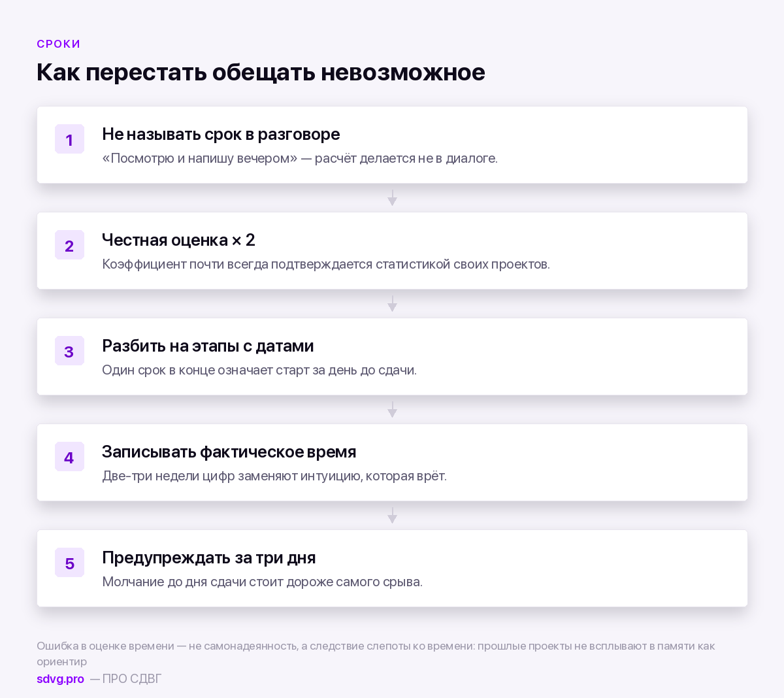
Task: Click the step 4 number badge
Action: coord(69,457)
